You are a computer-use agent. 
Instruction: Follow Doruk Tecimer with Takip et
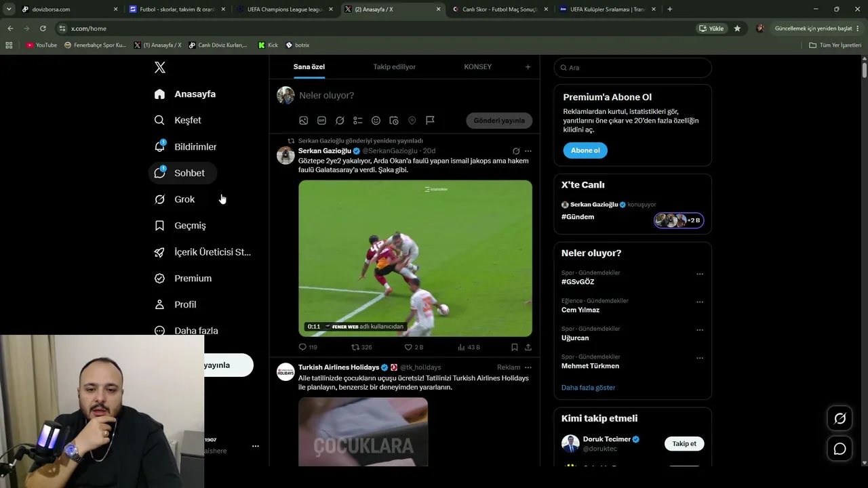(684, 444)
